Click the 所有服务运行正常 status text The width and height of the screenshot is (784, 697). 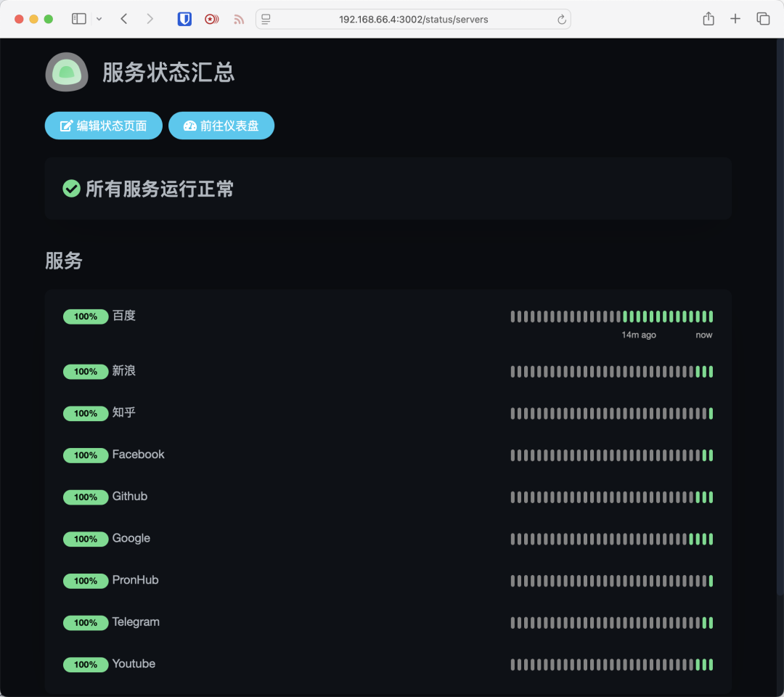[160, 189]
